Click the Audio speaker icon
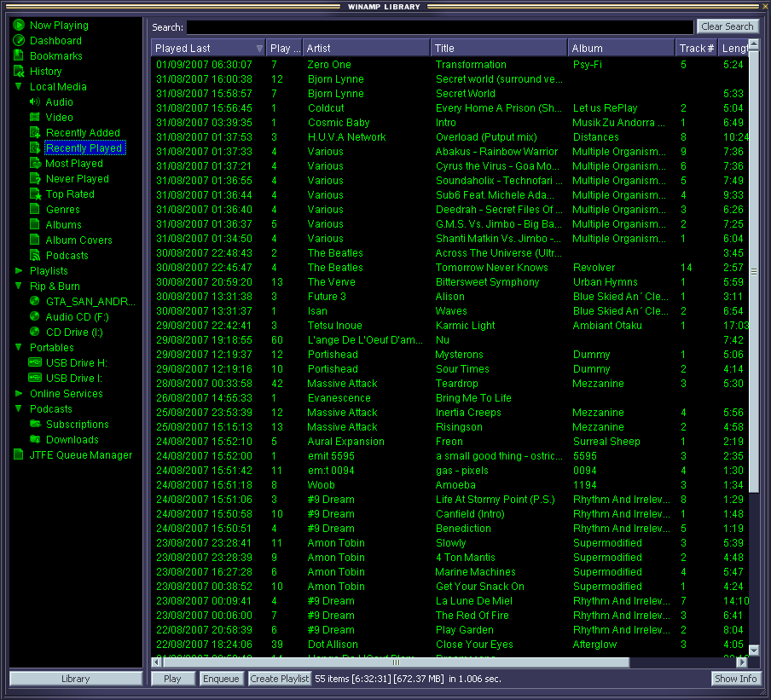Screen dimensions: 771x700 click(x=34, y=101)
